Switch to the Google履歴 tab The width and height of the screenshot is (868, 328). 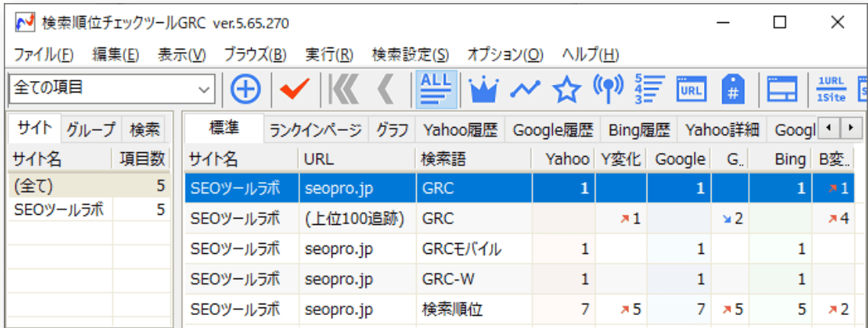click(x=553, y=129)
